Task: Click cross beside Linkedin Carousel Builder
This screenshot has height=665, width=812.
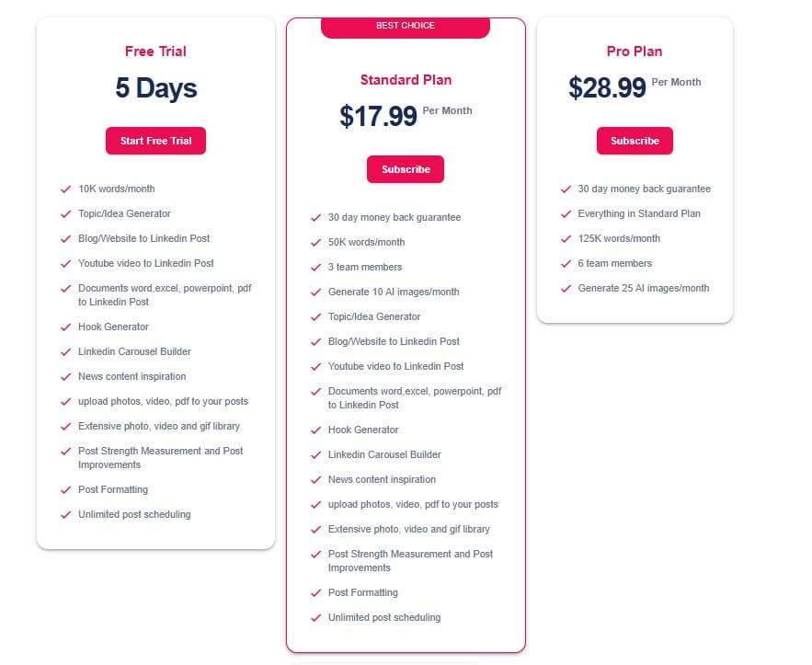Action: [65, 351]
